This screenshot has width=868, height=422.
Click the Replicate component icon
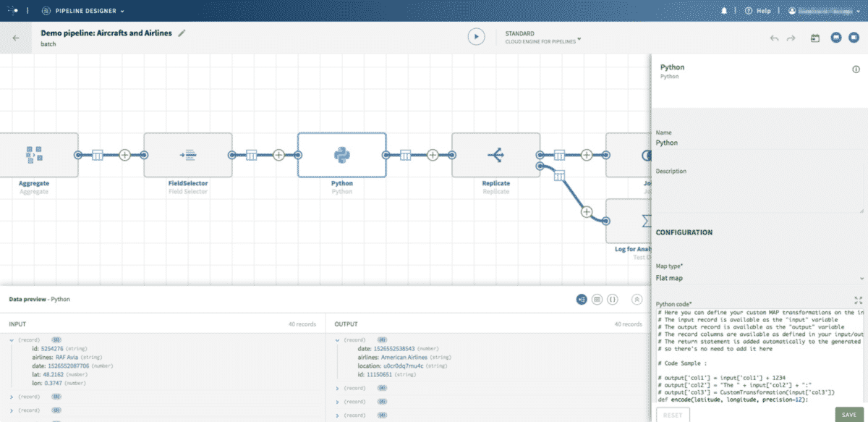click(x=495, y=154)
